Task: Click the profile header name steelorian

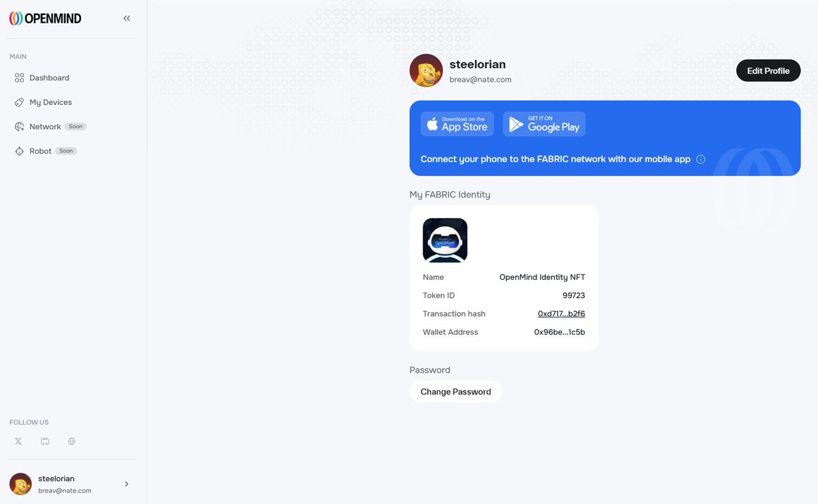Action: tap(478, 65)
